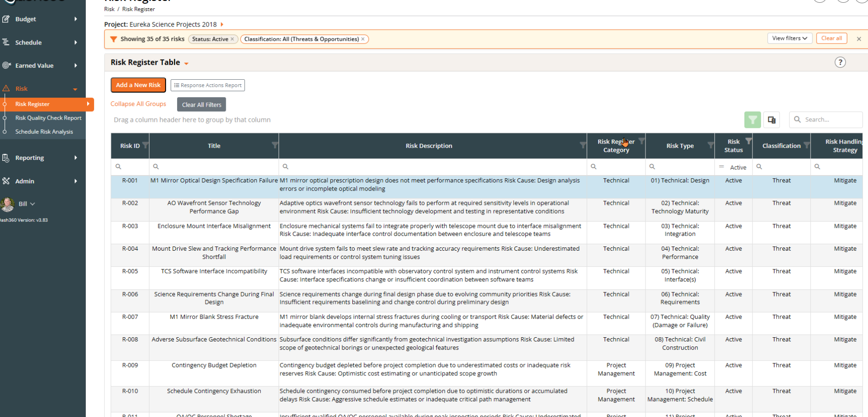Screen dimensions: 868x417
Task: Remove the Status: Active filter chip
Action: [x=232, y=39]
